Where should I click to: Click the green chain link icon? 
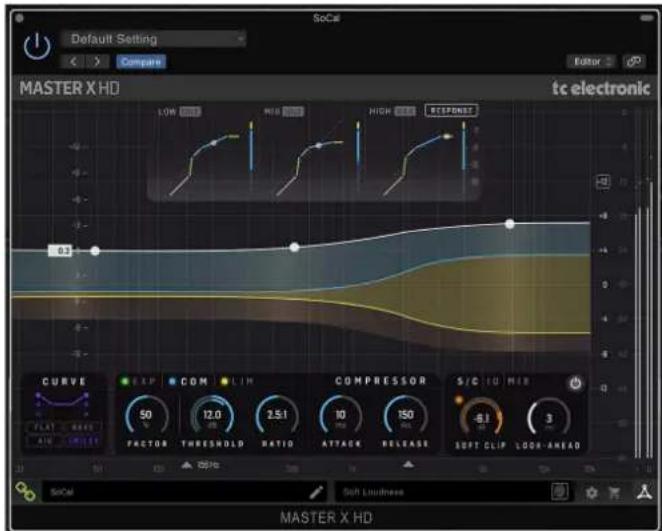[25, 492]
